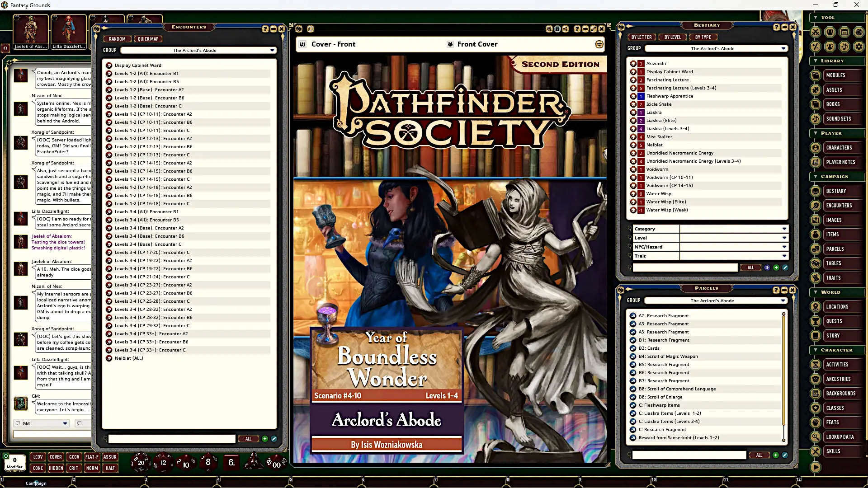Screen dimensions: 868x488
Task: Toggle the CRIT modifier button
Action: (74, 468)
